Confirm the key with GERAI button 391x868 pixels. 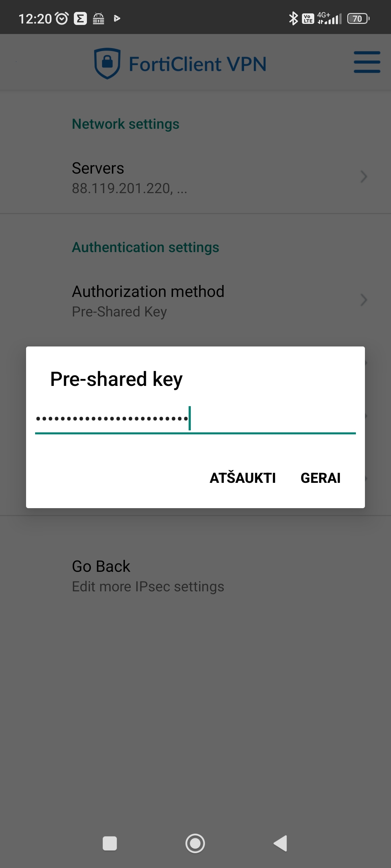[x=320, y=478]
